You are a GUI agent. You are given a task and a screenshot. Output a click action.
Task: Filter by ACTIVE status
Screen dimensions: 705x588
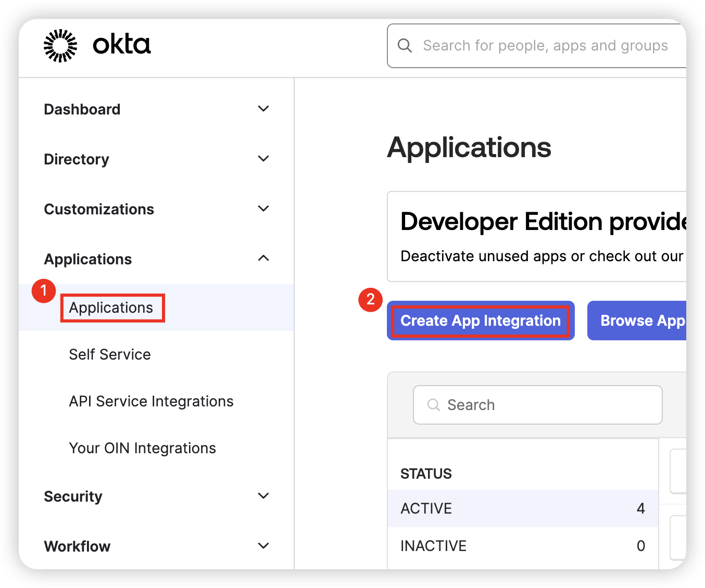click(523, 508)
